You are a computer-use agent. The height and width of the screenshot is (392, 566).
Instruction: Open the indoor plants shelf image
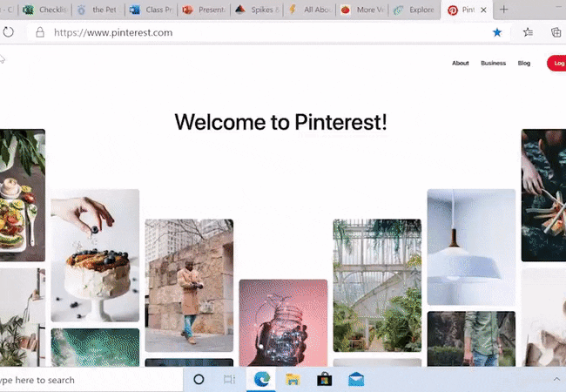coord(23,317)
